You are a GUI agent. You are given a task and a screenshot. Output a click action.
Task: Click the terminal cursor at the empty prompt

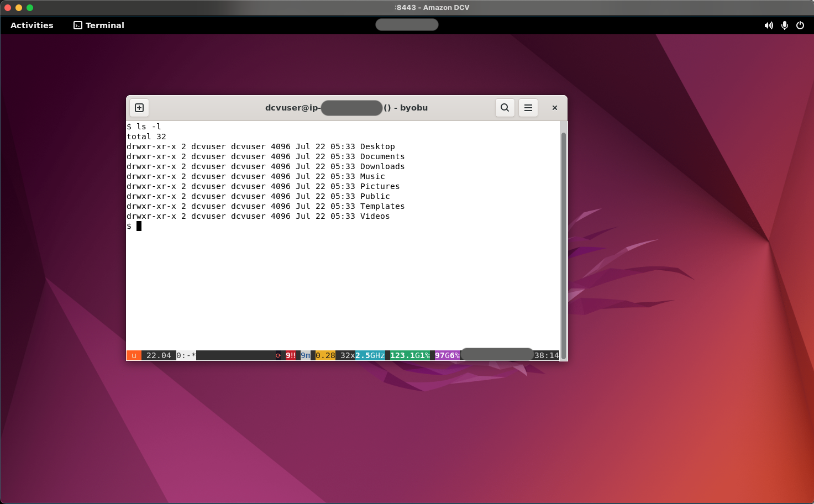pyautogui.click(x=139, y=226)
